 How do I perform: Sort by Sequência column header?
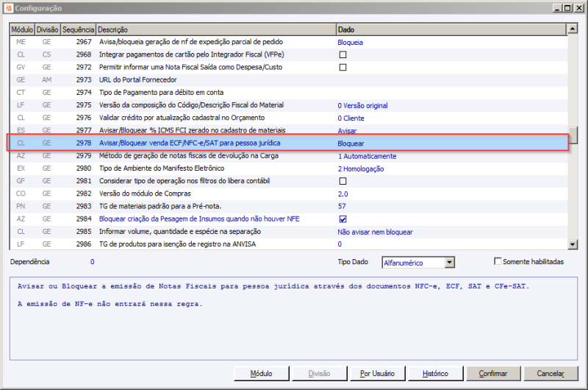(x=78, y=29)
